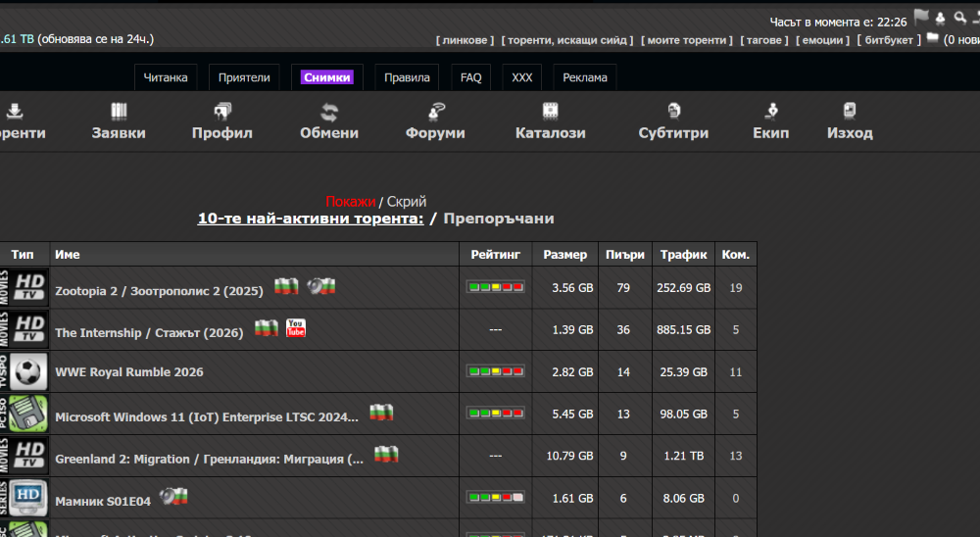Open Каталози via the film strip icon
The width and height of the screenshot is (980, 537).
[550, 112]
